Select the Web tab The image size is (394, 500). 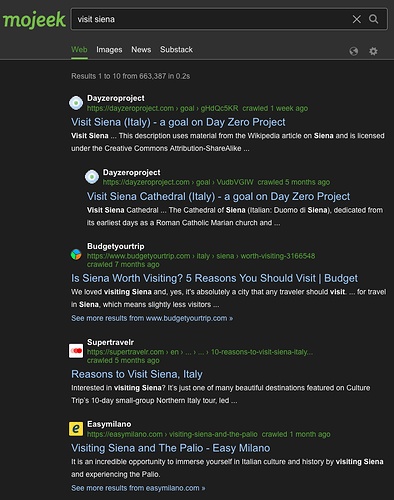coord(79,50)
